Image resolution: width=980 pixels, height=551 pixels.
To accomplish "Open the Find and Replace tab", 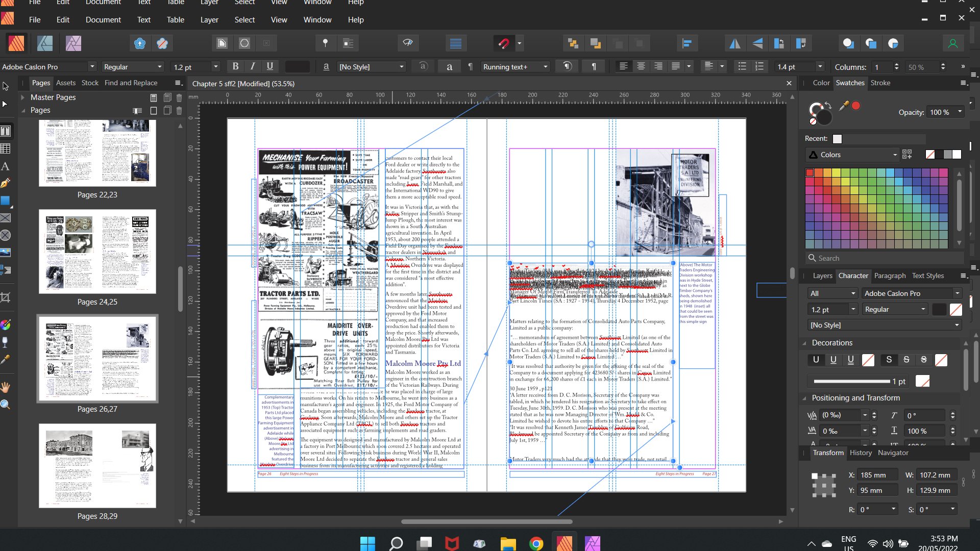I will click(131, 83).
